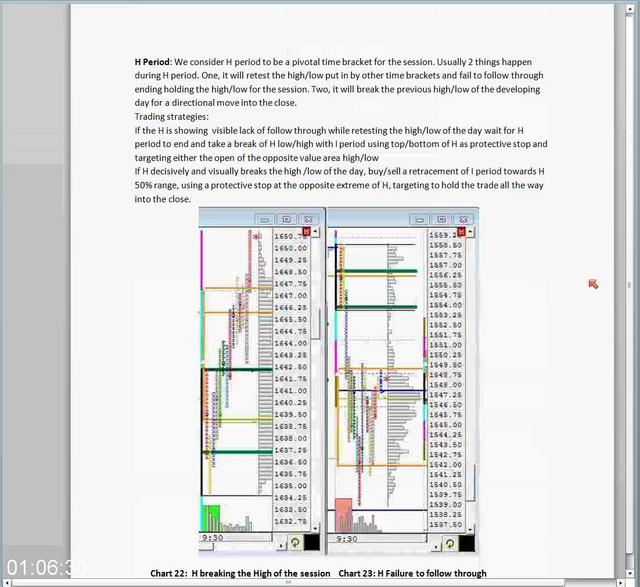Image resolution: width=640 pixels, height=587 pixels.
Task: Click the bold 'H Period' heading text
Action: 152,62
